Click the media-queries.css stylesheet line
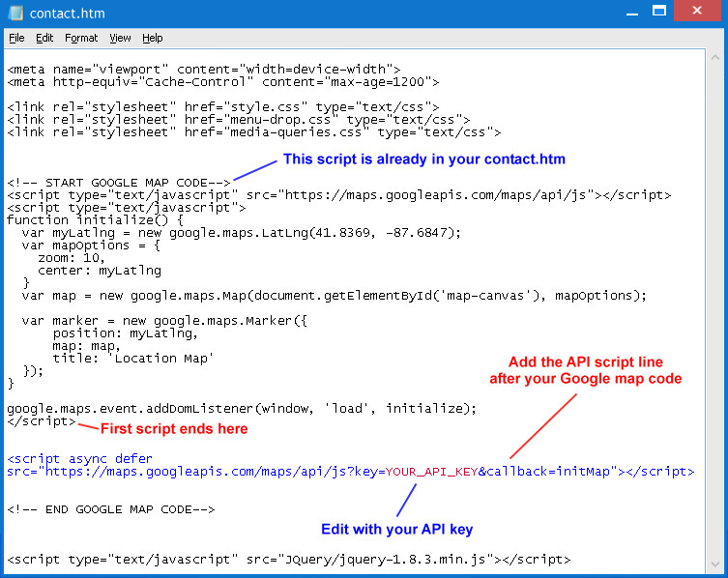The height and width of the screenshot is (578, 728). pos(254,132)
